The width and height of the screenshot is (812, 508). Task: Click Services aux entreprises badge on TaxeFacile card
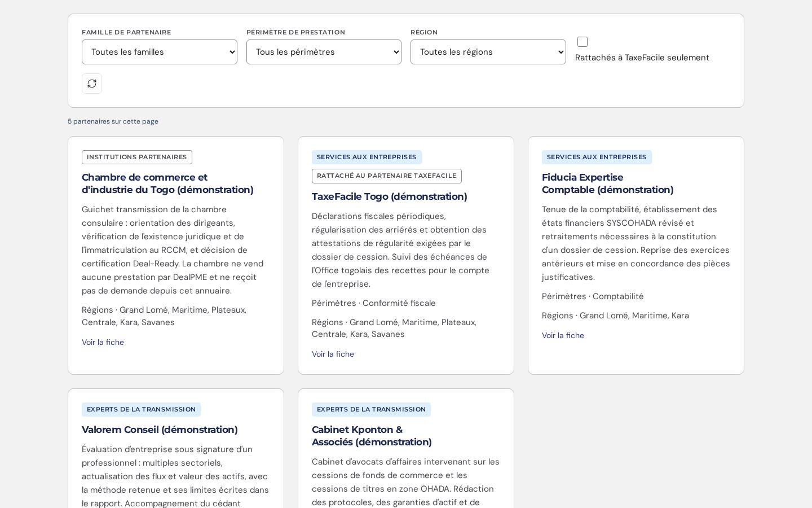point(367,157)
